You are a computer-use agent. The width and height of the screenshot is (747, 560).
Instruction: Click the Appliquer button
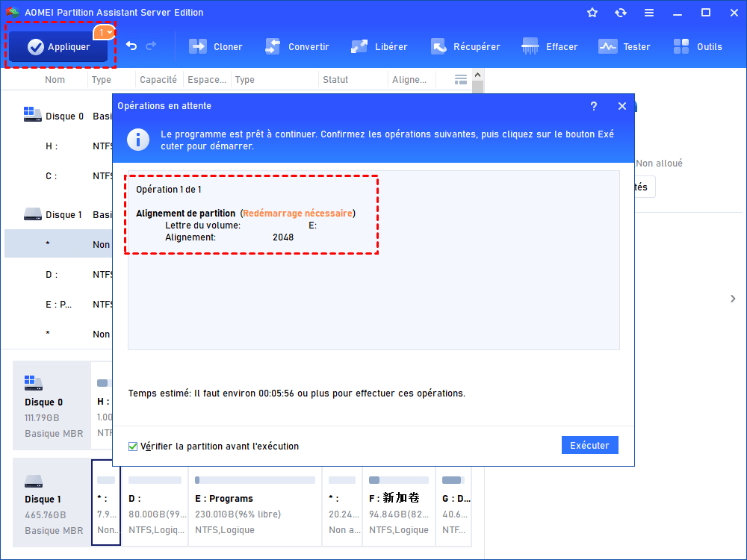pos(58,46)
